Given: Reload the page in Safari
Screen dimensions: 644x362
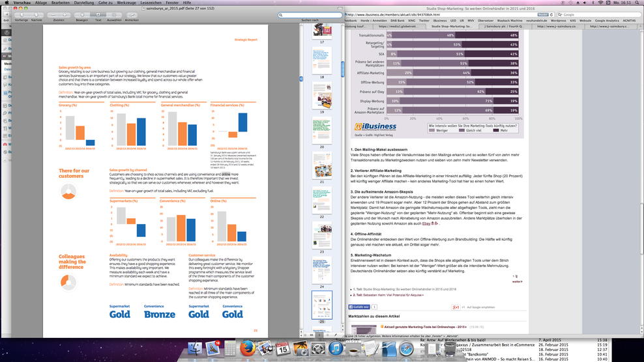Looking at the screenshot, I should click(551, 14).
